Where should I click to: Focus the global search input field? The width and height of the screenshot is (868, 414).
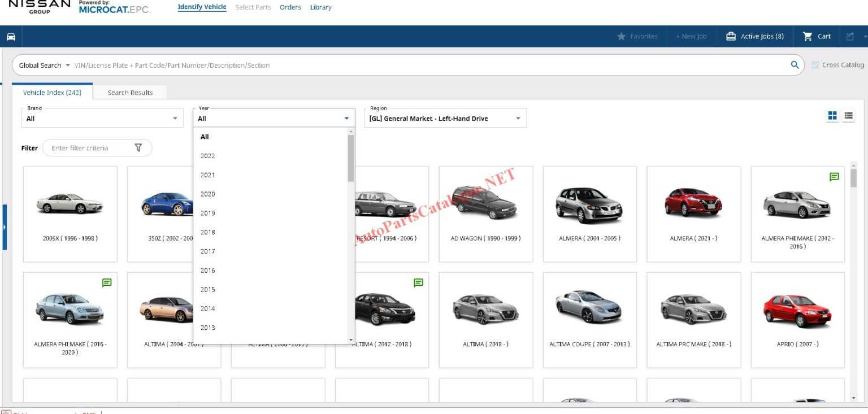429,65
